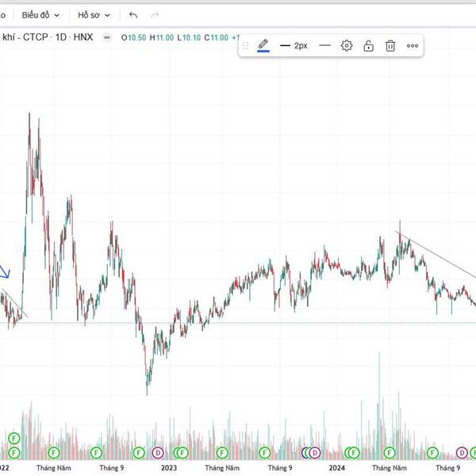476x476 pixels.
Task: Click the low value L10.10
Action: [189, 37]
